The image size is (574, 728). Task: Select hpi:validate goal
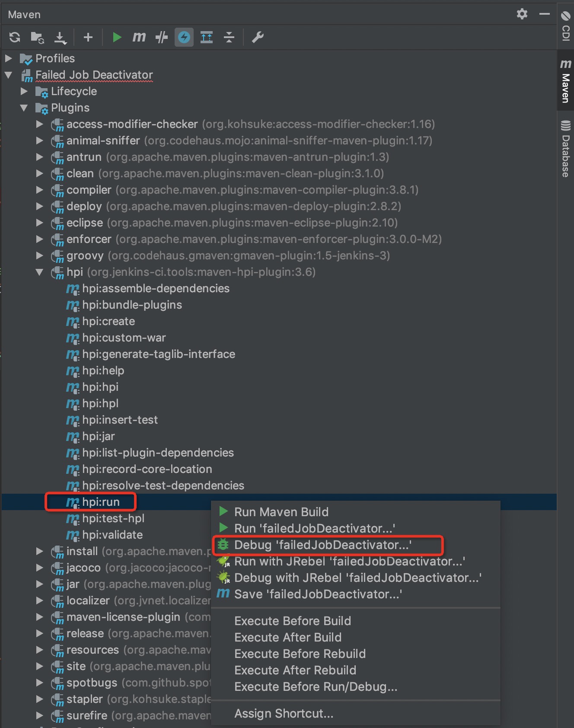click(105, 535)
